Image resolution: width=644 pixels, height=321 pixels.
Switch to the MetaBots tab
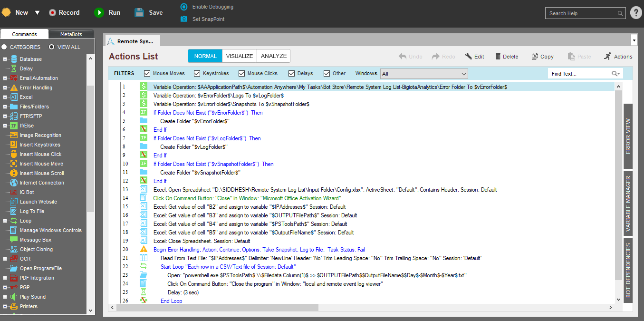pyautogui.click(x=71, y=34)
